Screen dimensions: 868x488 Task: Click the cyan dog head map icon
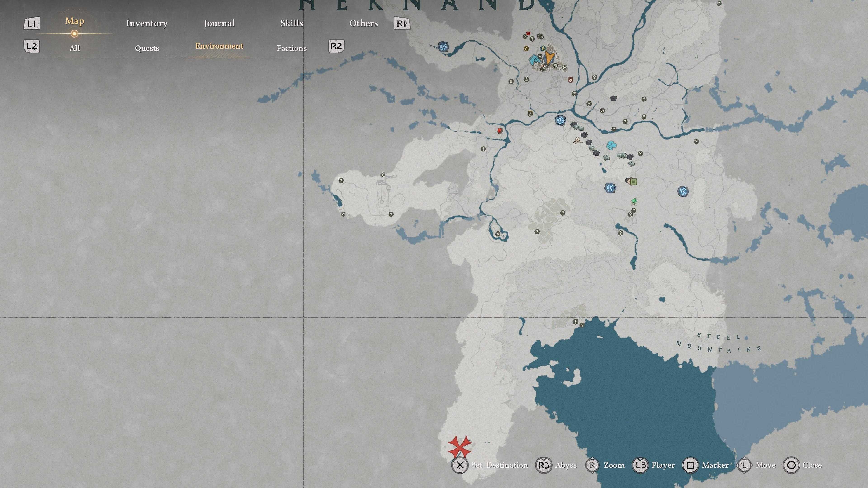coord(612,145)
